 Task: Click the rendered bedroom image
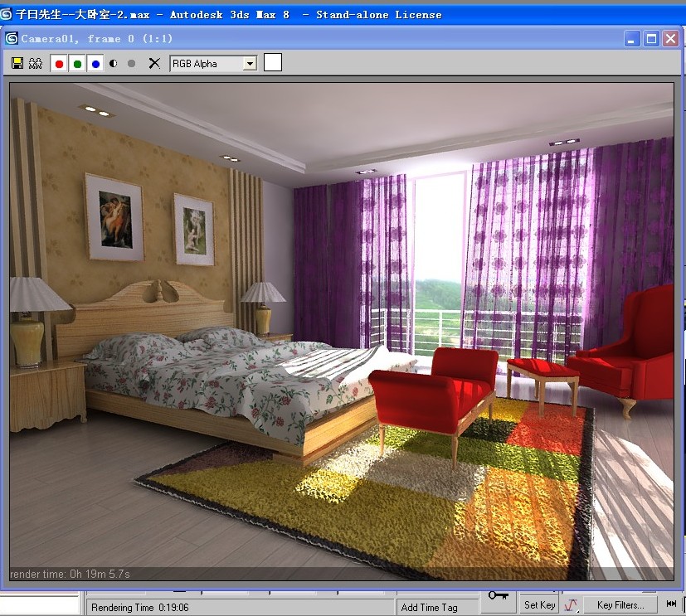[342, 332]
